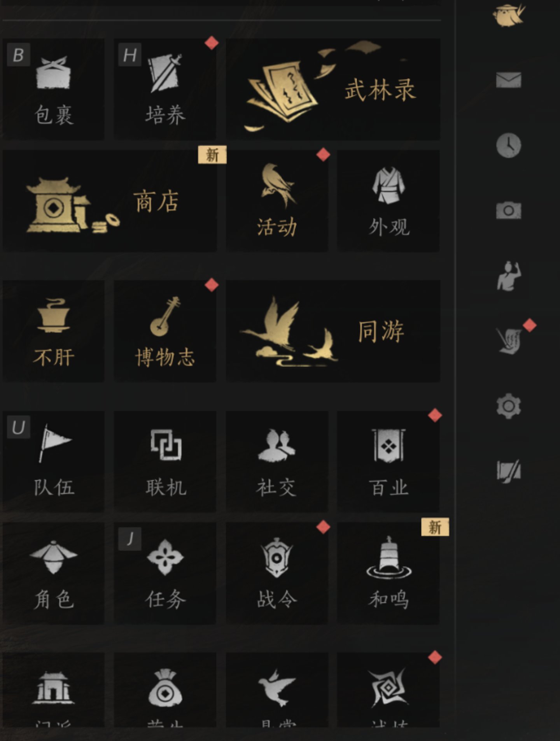This screenshot has height=741, width=560.
Task: Open the 外观 appearance robe icon
Action: click(388, 201)
